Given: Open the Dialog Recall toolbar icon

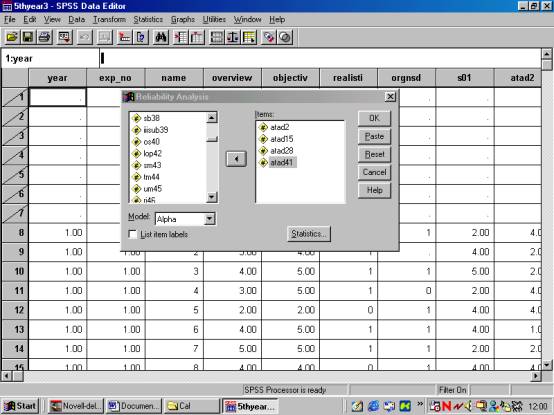Looking at the screenshot, I should pos(64,37).
